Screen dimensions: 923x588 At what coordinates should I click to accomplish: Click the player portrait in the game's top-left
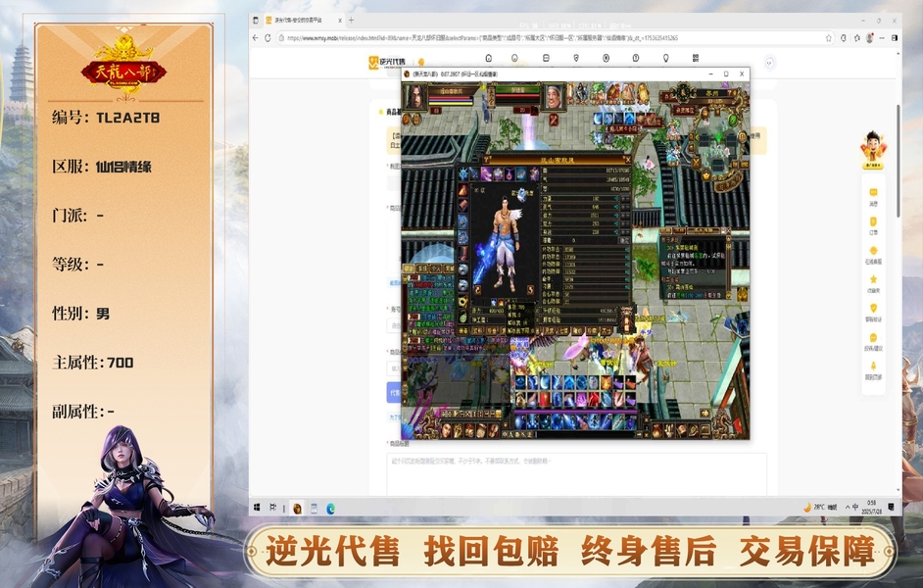tap(415, 97)
